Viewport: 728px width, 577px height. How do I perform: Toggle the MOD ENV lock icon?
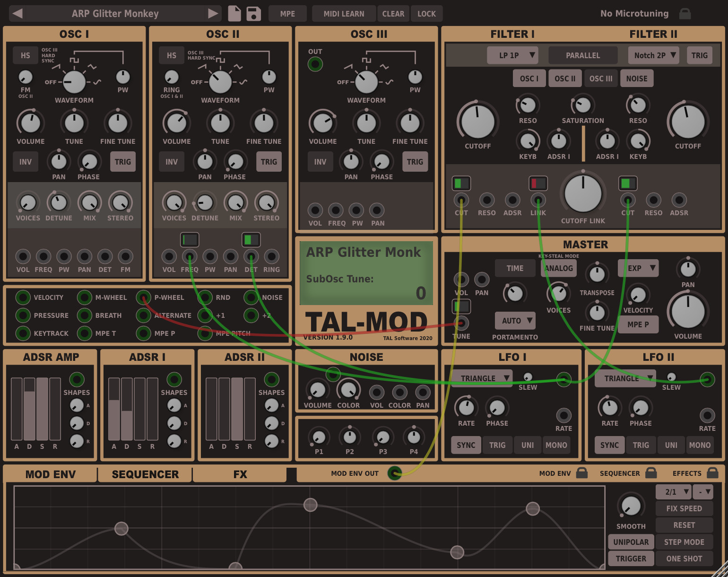pos(582,473)
